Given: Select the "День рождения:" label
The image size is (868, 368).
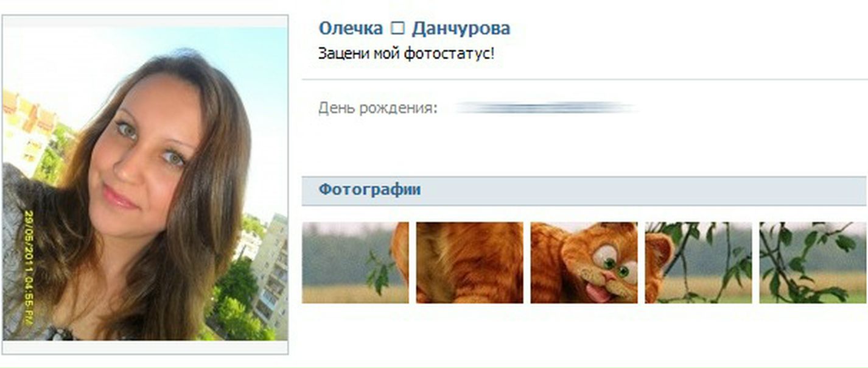Looking at the screenshot, I should click(x=377, y=109).
